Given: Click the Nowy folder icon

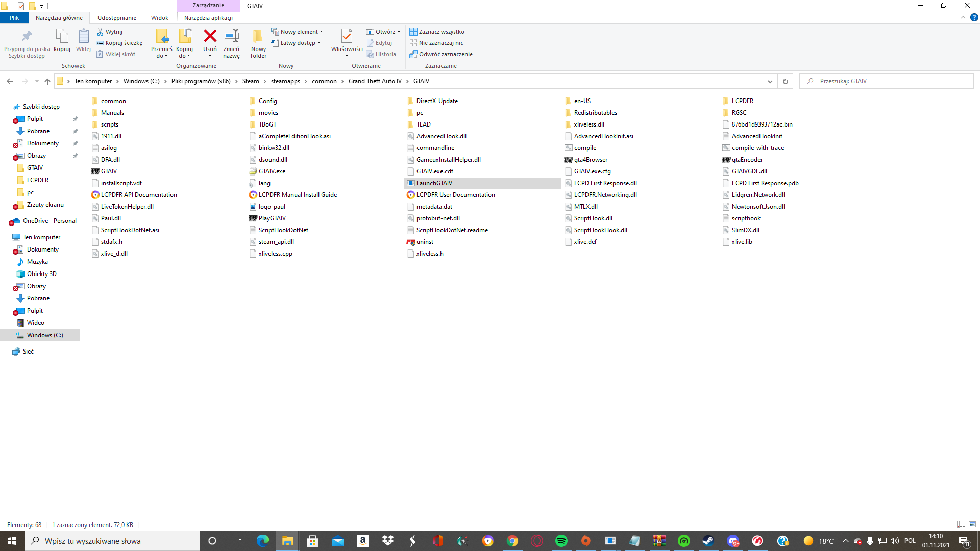Looking at the screenshot, I should point(258,37).
